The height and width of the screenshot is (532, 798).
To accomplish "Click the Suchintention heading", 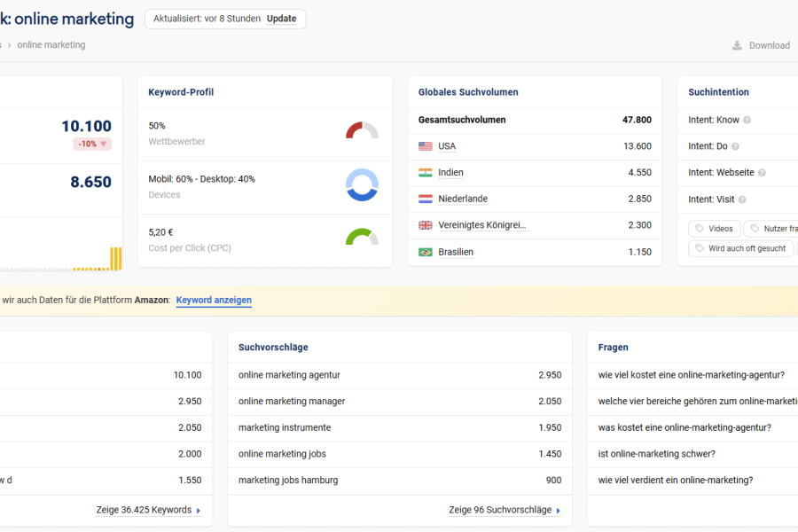I will click(718, 92).
